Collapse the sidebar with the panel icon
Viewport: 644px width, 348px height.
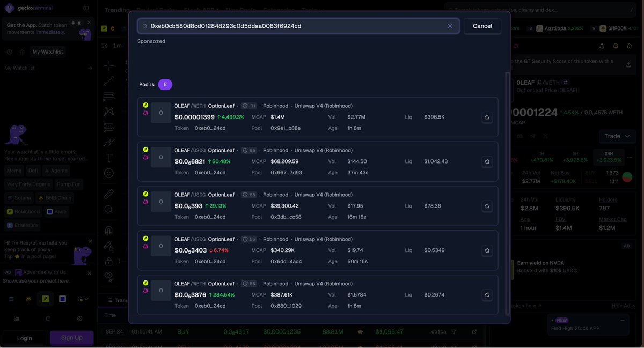[86, 8]
